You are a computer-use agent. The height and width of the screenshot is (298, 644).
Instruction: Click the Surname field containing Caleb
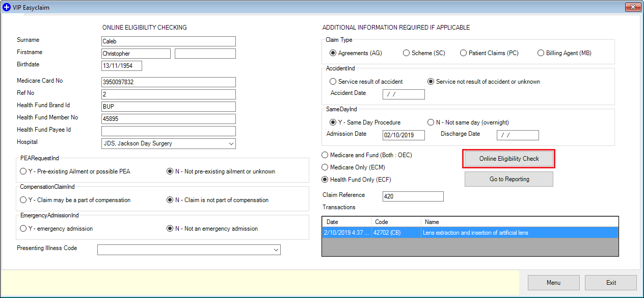tap(169, 41)
